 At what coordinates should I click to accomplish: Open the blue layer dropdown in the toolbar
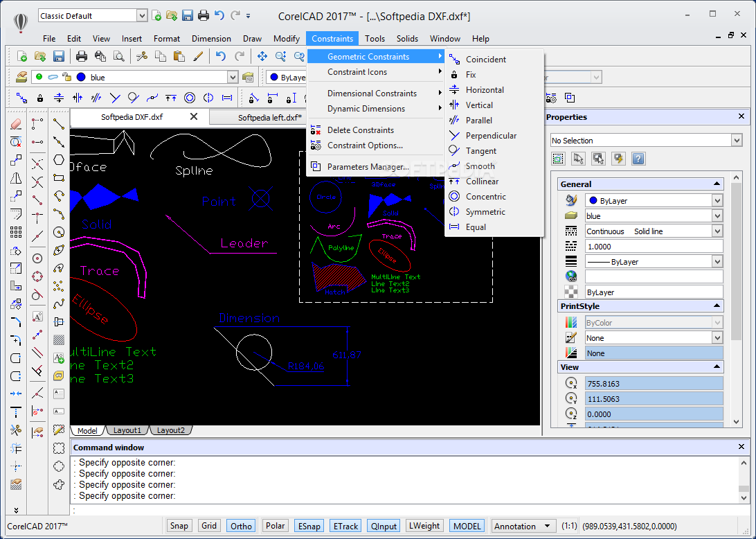click(233, 77)
